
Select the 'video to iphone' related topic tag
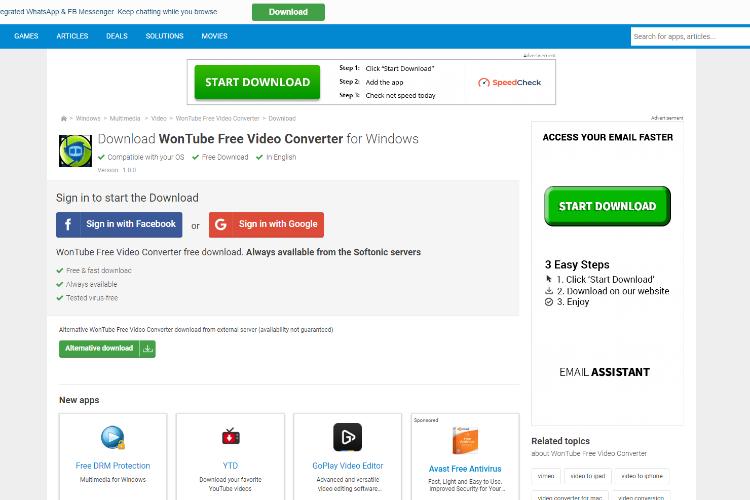[642, 476]
